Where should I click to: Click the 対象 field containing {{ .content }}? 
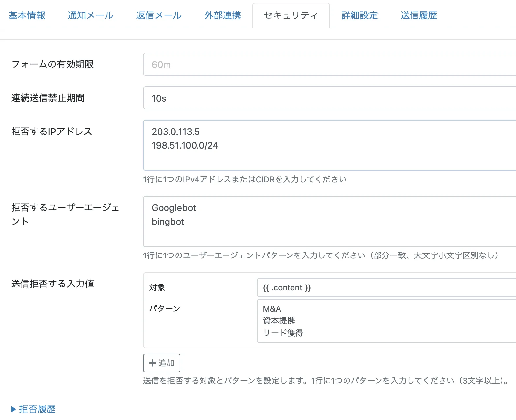pyautogui.click(x=386, y=288)
